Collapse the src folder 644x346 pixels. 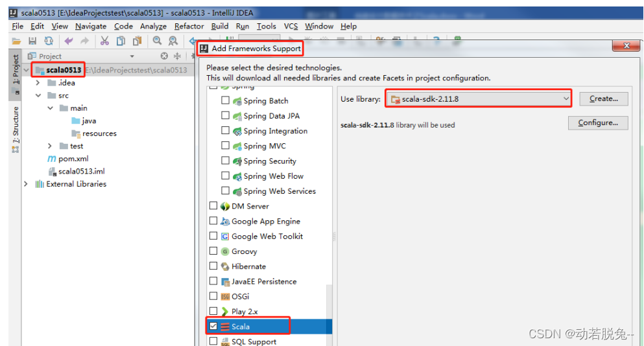coord(38,96)
